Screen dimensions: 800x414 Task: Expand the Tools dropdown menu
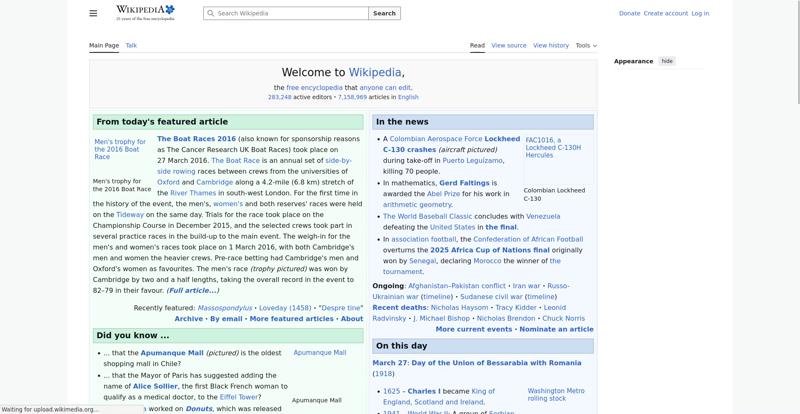pos(586,45)
